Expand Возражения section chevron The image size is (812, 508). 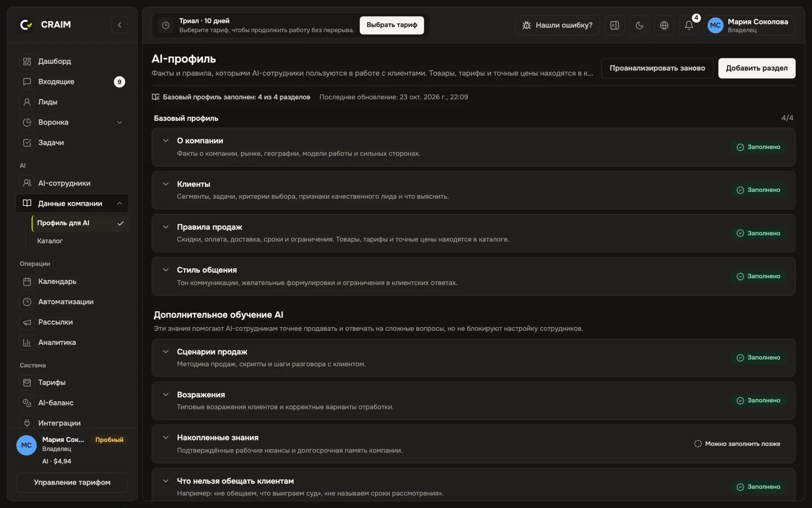pyautogui.click(x=165, y=395)
